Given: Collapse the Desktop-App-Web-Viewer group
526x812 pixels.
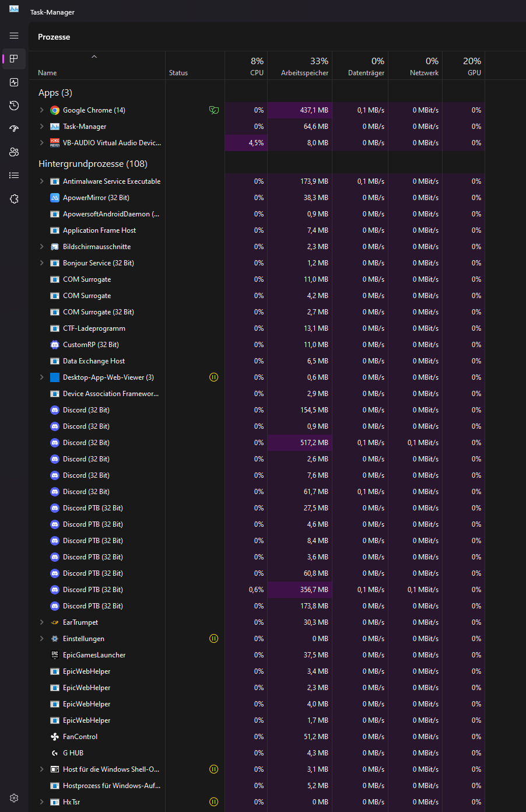Looking at the screenshot, I should pyautogui.click(x=40, y=377).
